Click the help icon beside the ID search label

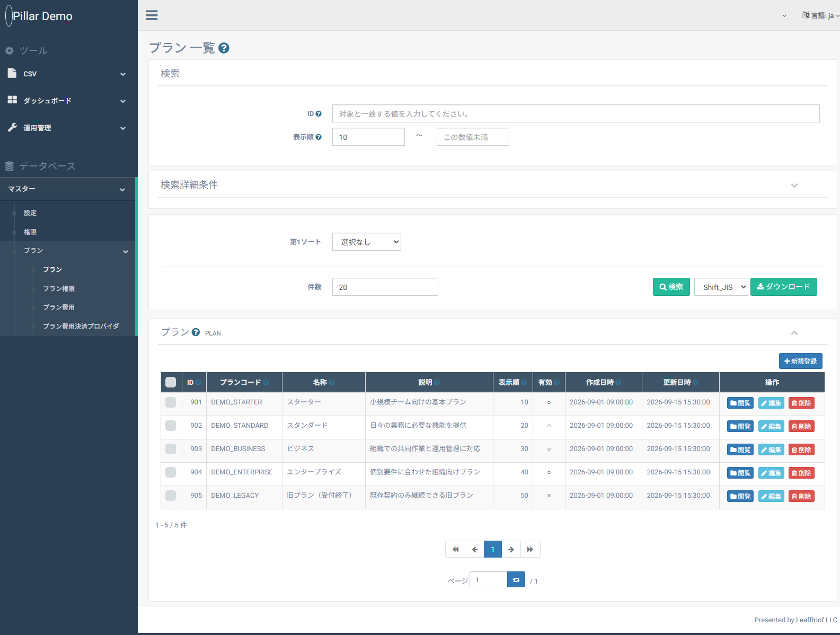coord(319,113)
